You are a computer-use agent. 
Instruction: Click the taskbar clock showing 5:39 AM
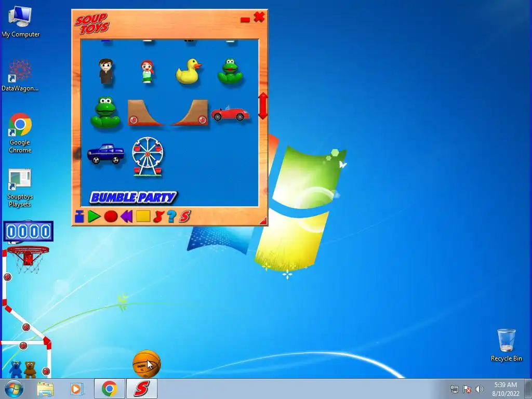click(x=506, y=389)
